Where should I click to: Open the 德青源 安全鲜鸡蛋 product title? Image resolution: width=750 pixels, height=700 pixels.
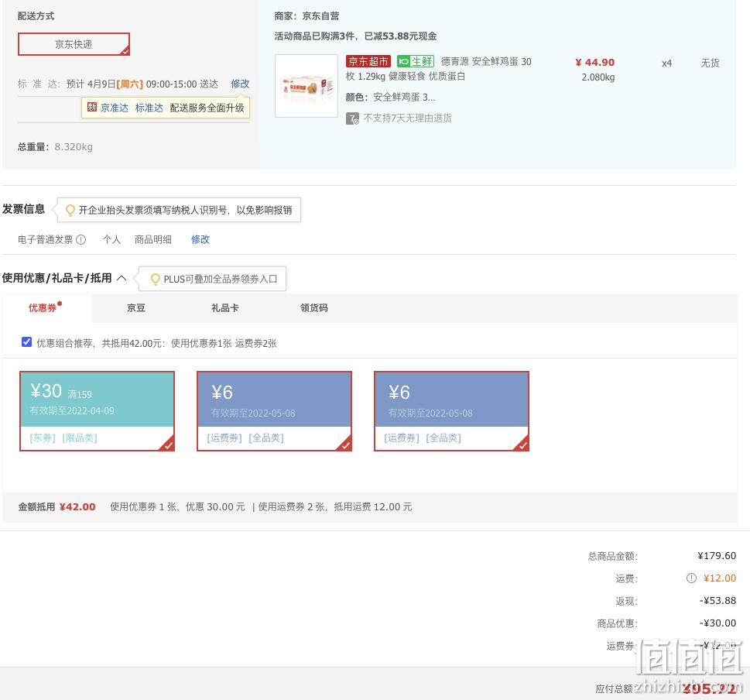[x=439, y=69]
